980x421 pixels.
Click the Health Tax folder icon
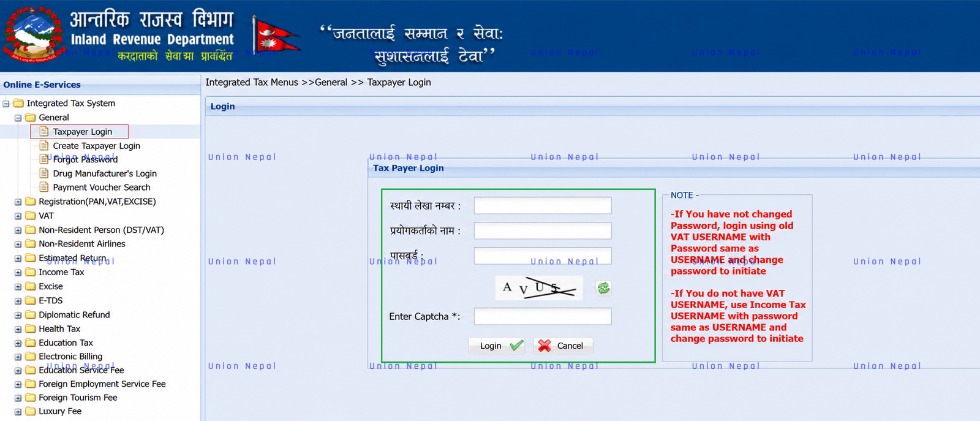click(x=30, y=328)
